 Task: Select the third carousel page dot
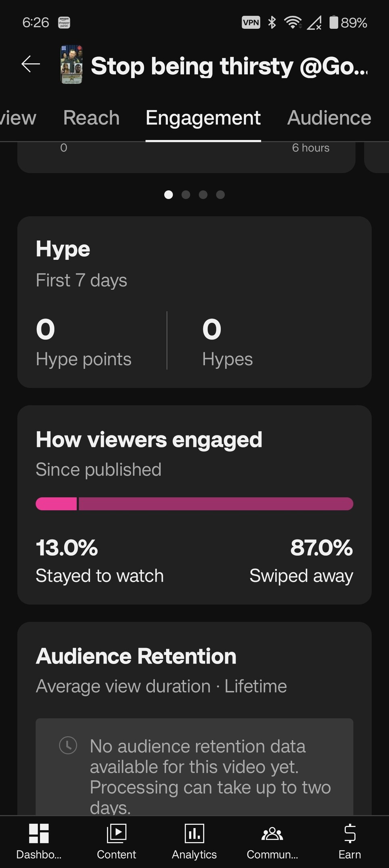coord(203,195)
